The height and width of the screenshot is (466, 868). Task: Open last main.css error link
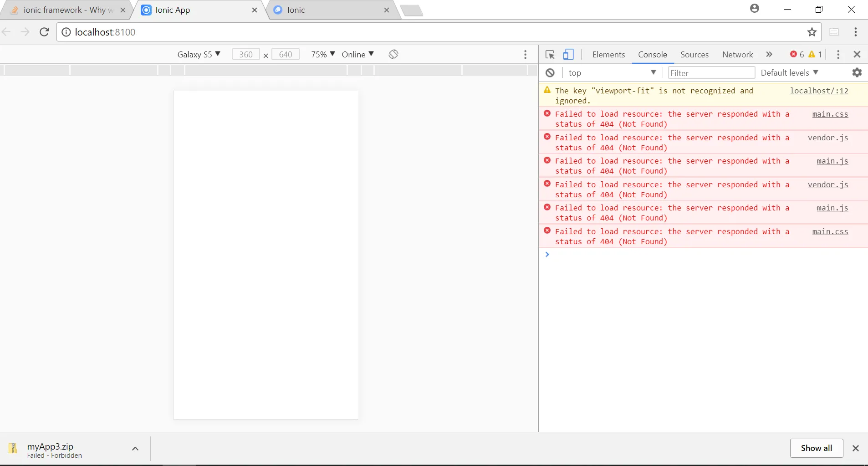tap(830, 231)
